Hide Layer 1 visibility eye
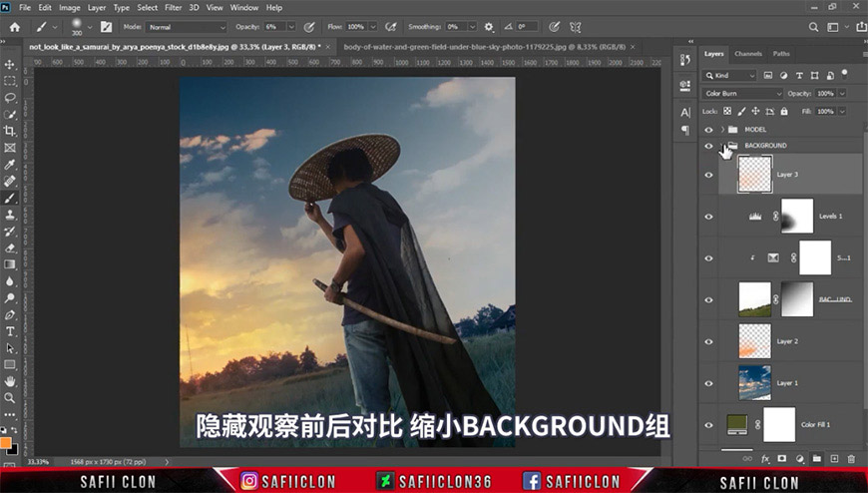Image resolution: width=868 pixels, height=493 pixels. [x=708, y=383]
